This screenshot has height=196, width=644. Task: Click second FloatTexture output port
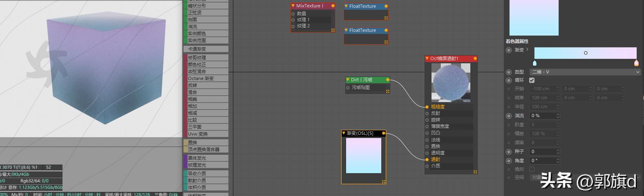tap(386, 30)
